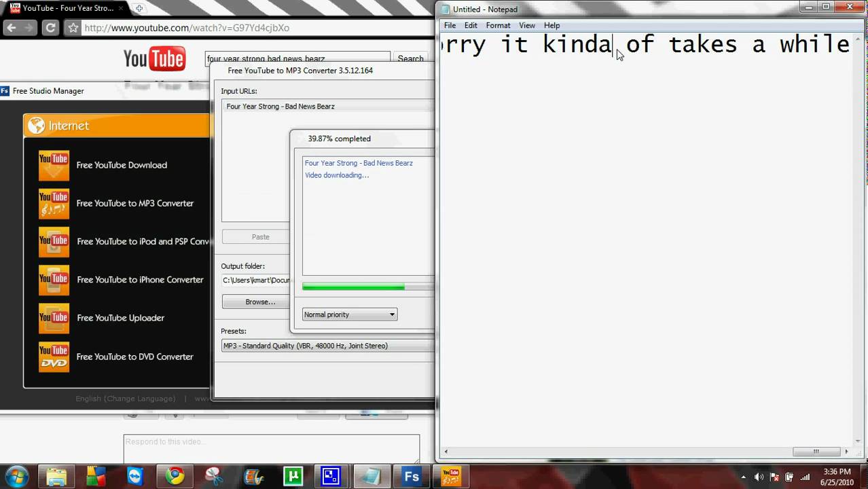Click the network signal tray icon
The width and height of the screenshot is (868, 489).
pos(803,477)
